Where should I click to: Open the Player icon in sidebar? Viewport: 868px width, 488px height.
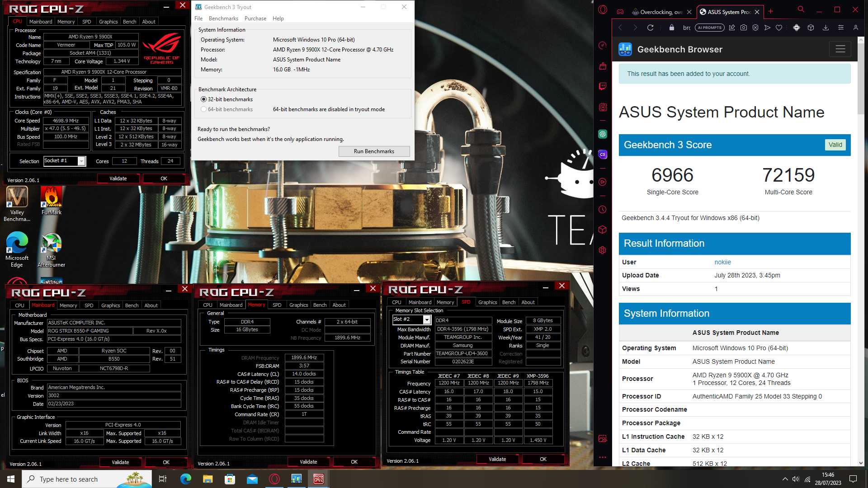[x=602, y=182]
